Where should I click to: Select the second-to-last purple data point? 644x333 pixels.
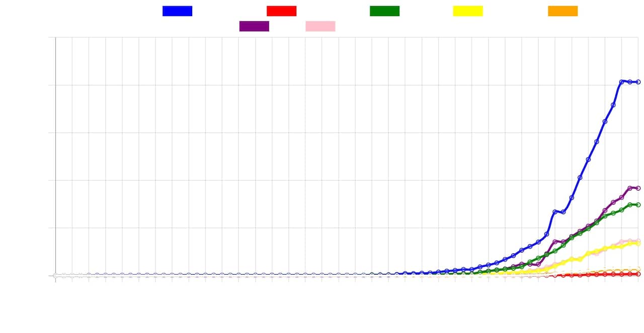click(x=629, y=188)
